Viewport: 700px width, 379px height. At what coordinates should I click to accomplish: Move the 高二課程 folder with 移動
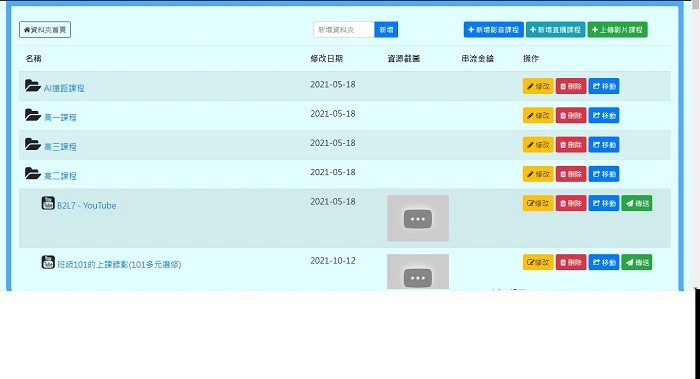(604, 174)
